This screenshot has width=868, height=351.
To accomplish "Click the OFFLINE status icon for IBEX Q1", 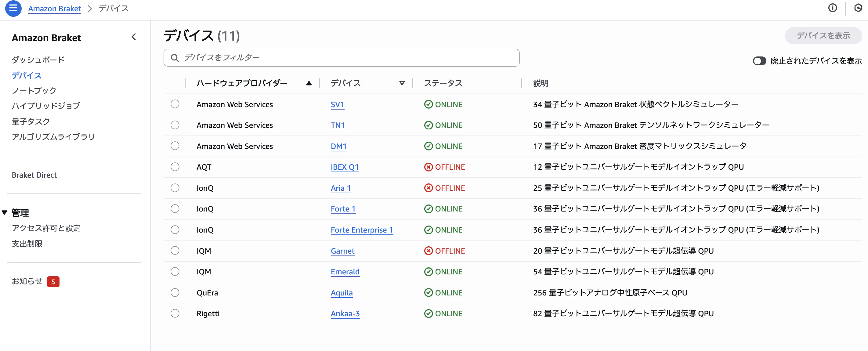I will [428, 167].
